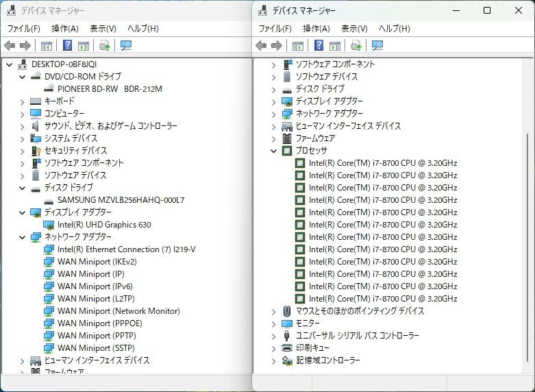Click scan for hardware changes icon in right window

click(377, 46)
